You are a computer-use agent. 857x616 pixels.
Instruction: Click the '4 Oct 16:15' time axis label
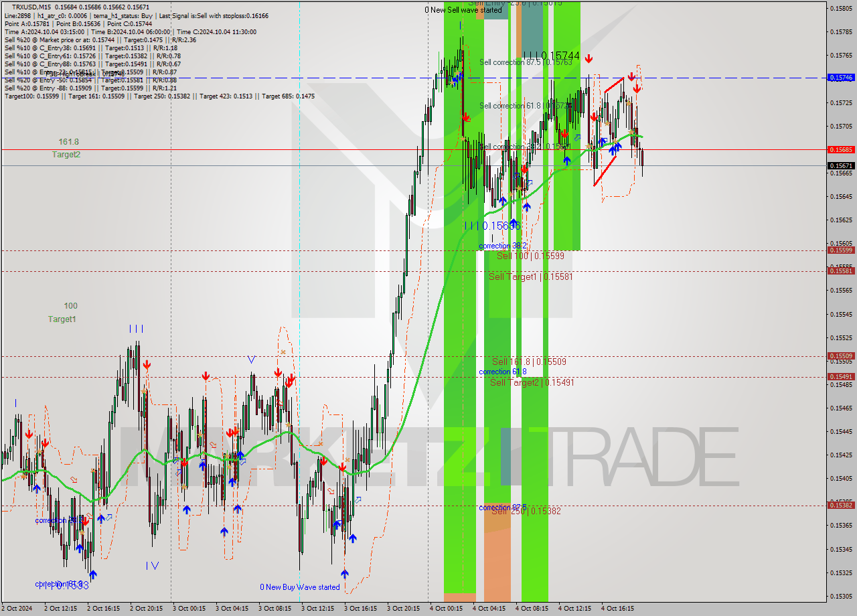[617, 609]
